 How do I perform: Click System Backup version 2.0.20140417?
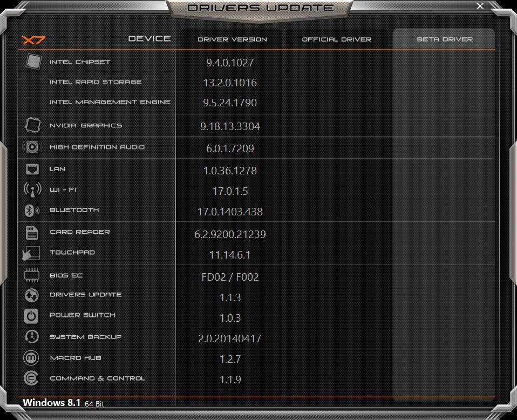(x=230, y=338)
